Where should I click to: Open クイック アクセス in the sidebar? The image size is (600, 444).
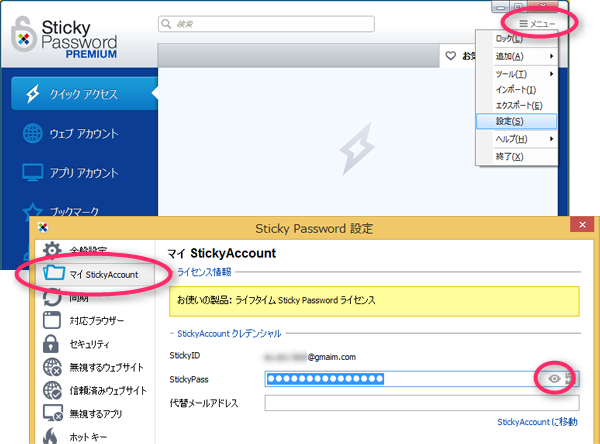84,94
